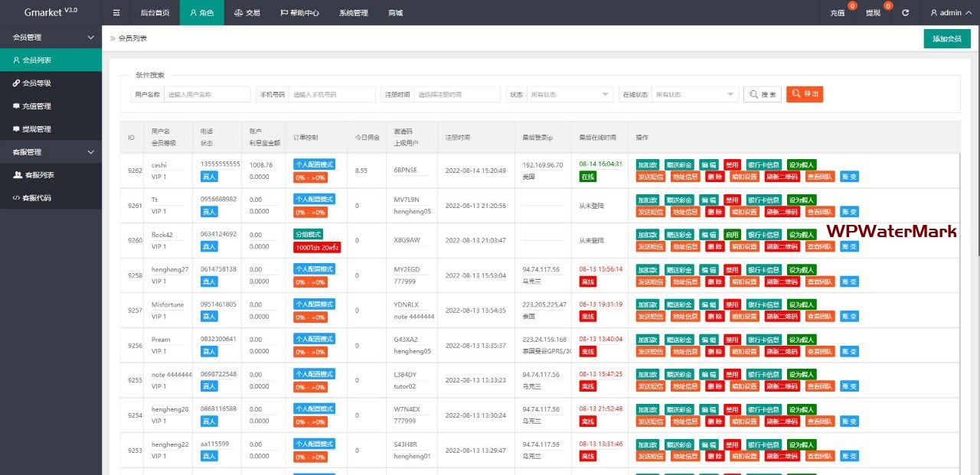This screenshot has width=980, height=475.
Task: Open the 帮助中心 top menu
Action: [x=299, y=13]
